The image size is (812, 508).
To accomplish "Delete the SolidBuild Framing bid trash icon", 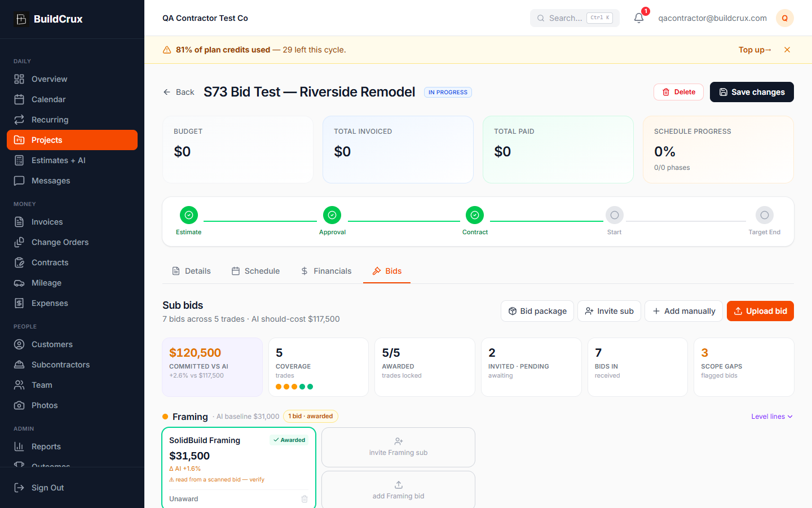I will [x=304, y=499].
